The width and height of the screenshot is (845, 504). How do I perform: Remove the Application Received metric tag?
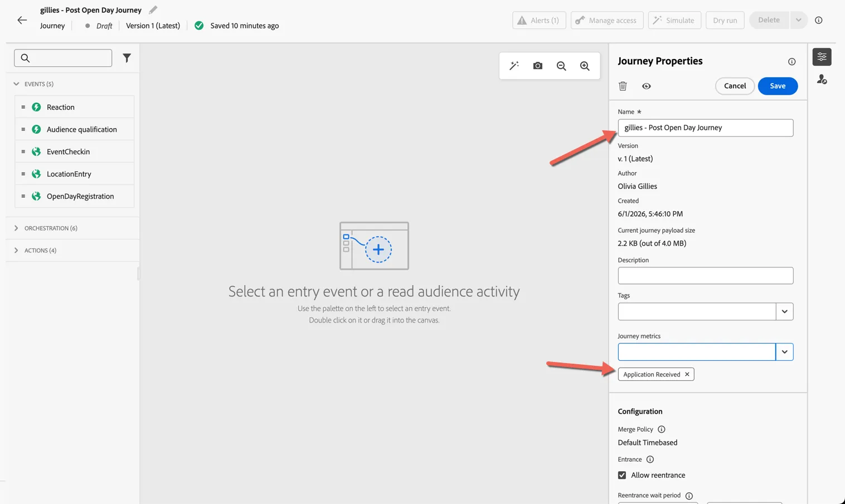pos(687,374)
